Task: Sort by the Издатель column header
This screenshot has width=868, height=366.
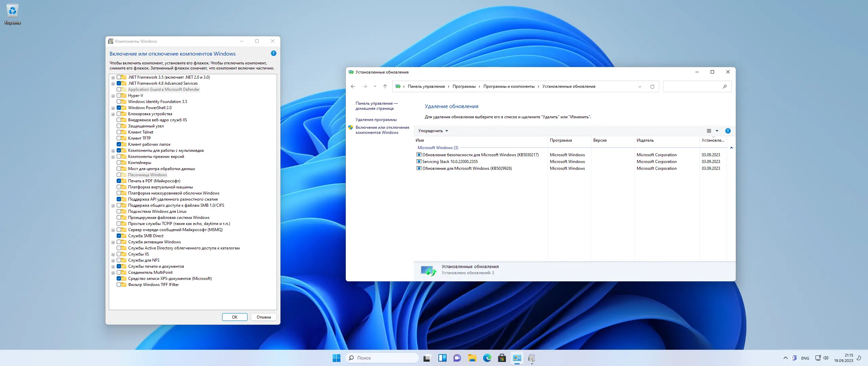Action: coord(645,140)
